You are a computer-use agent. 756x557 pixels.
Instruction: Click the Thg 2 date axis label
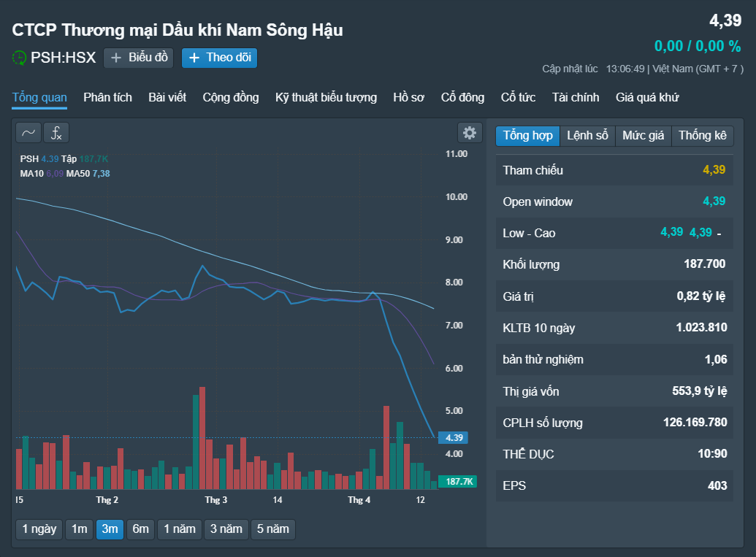tap(107, 499)
